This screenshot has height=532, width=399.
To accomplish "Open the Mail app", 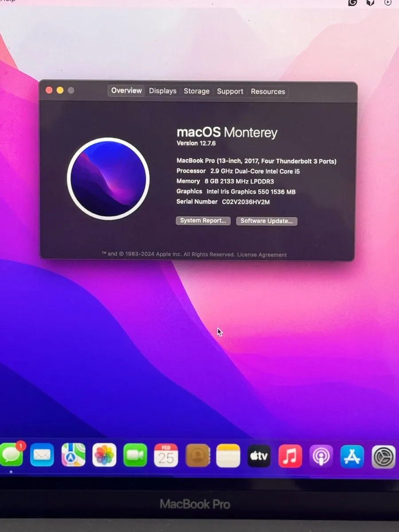I will point(42,455).
